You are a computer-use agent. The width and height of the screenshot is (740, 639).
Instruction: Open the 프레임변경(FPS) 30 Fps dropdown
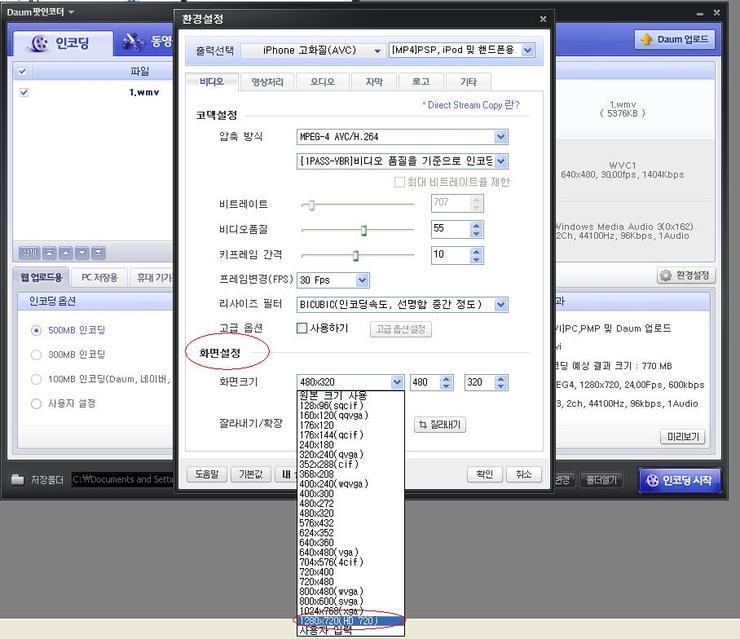[362, 281]
